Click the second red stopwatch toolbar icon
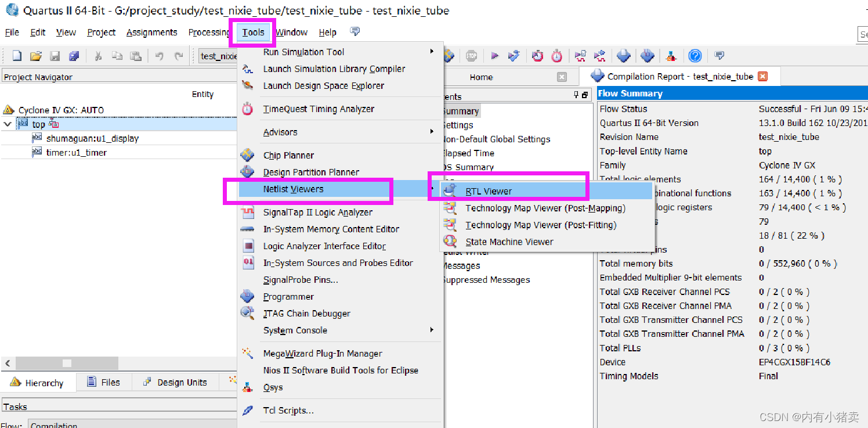This screenshot has height=428, width=868. (x=557, y=56)
